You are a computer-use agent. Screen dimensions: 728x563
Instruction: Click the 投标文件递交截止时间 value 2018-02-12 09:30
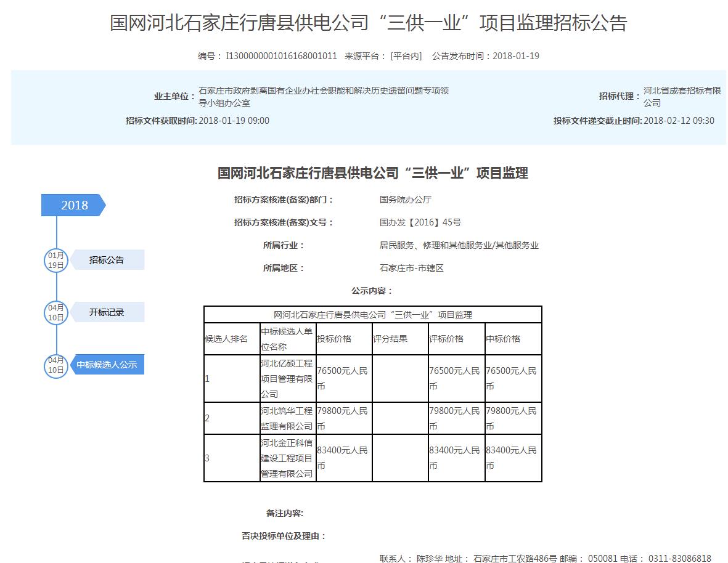pyautogui.click(x=679, y=121)
